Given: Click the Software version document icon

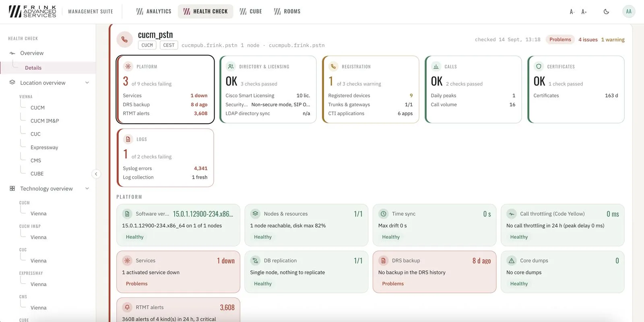Looking at the screenshot, I should pyautogui.click(x=127, y=214).
